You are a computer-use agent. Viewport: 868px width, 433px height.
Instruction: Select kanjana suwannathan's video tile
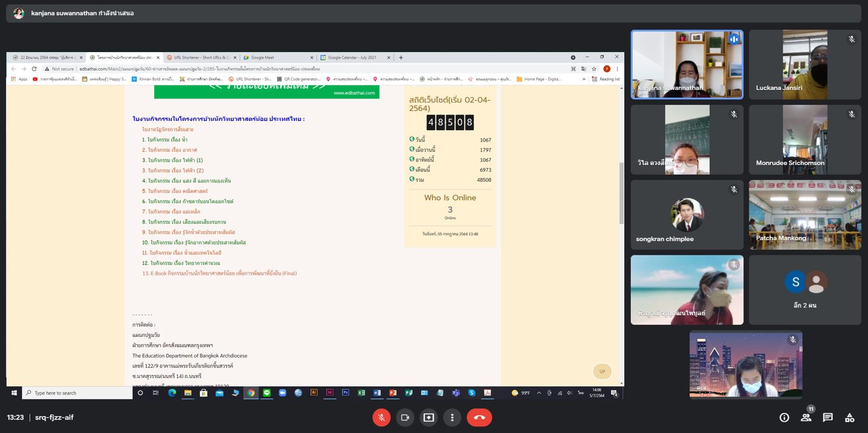click(687, 65)
